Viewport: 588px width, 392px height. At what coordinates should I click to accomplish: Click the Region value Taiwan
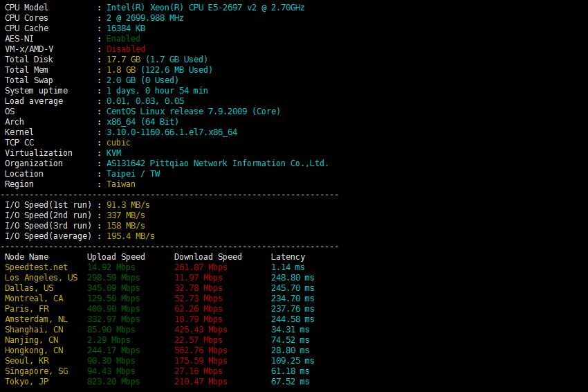coord(121,184)
